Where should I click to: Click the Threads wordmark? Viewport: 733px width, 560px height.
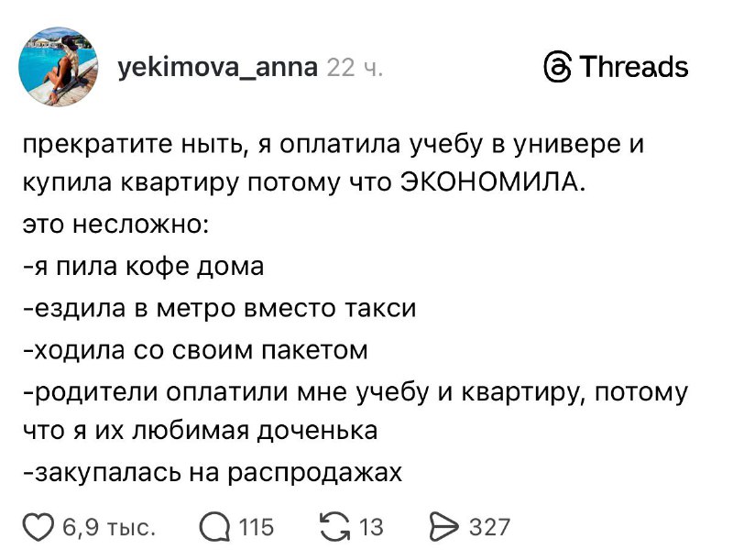tap(634, 67)
